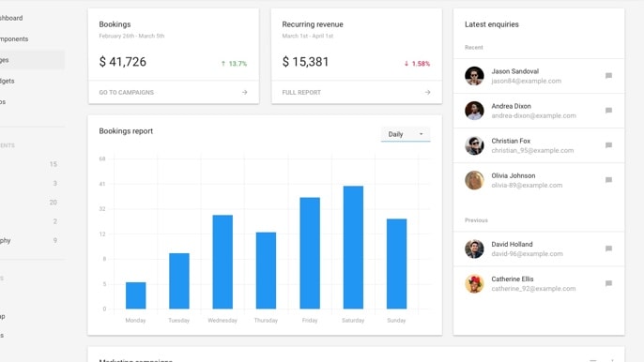This screenshot has height=362, width=644.
Task: Click the 1.58% decrease indicator
Action: coord(417,64)
